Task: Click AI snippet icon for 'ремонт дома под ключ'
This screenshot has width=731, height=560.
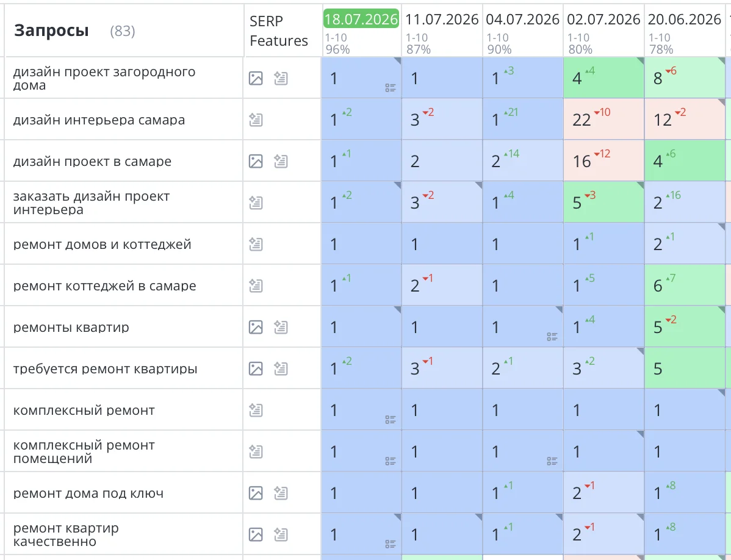Action: point(281,493)
